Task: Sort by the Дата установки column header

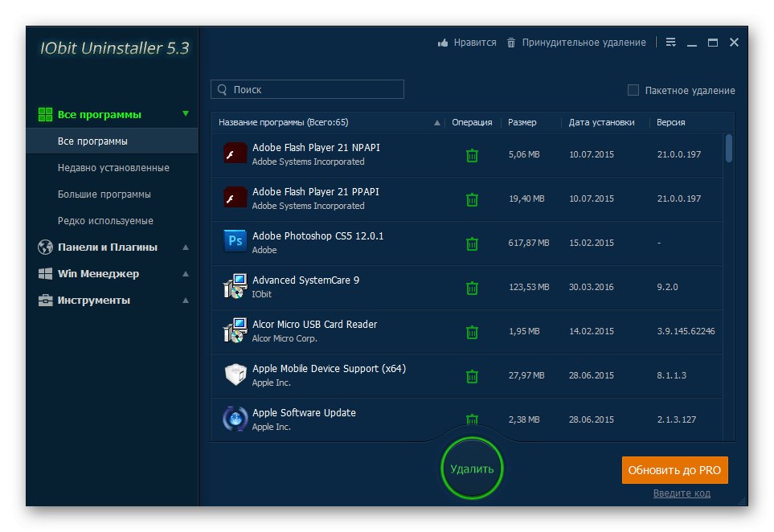Action: pyautogui.click(x=601, y=122)
